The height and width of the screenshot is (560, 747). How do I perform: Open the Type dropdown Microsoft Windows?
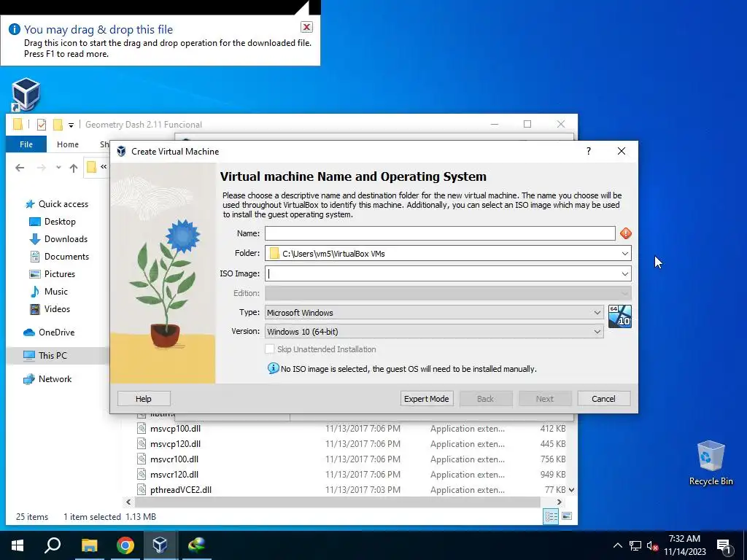[434, 312]
